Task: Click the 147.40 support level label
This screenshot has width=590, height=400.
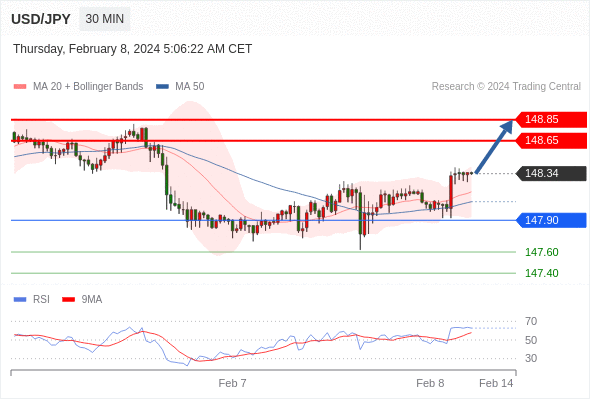Action: (x=541, y=273)
